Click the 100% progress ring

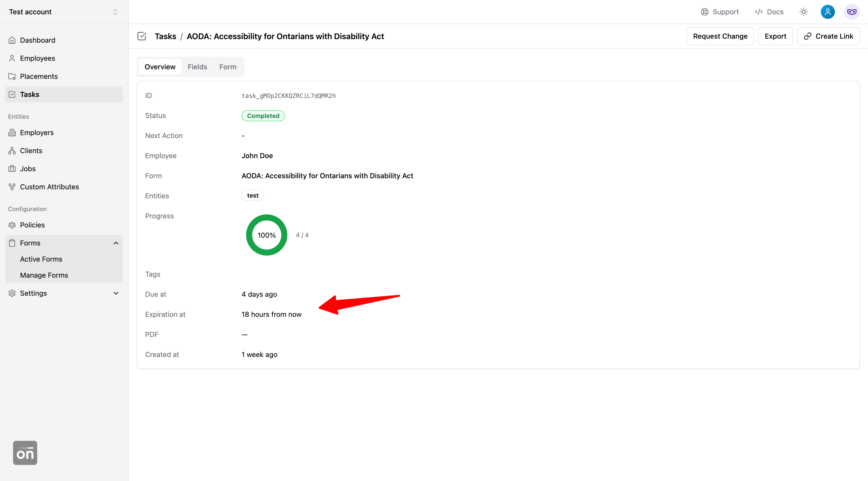tap(266, 235)
